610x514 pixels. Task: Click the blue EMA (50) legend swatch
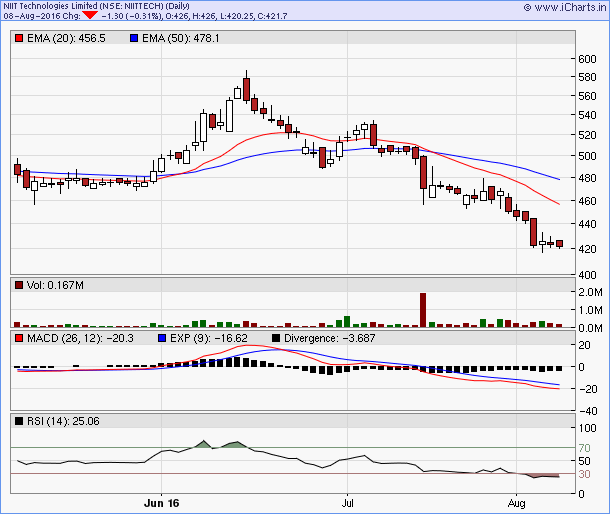[134, 38]
